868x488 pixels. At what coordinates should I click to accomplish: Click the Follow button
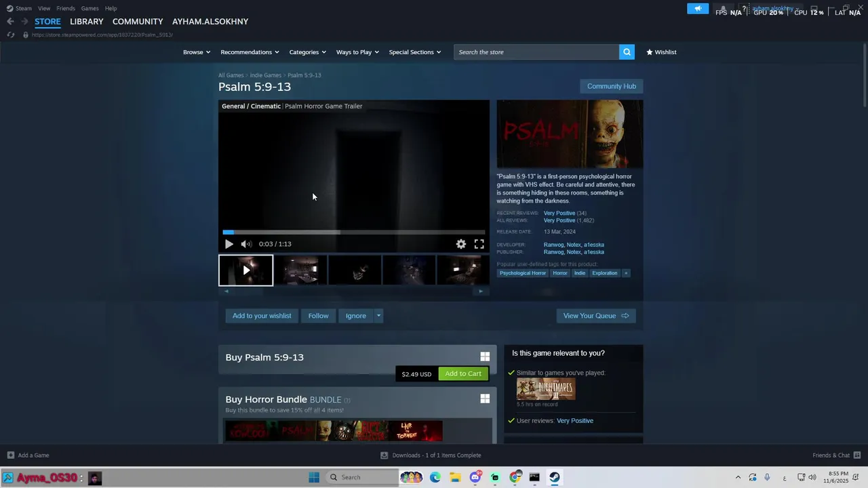tap(318, 316)
